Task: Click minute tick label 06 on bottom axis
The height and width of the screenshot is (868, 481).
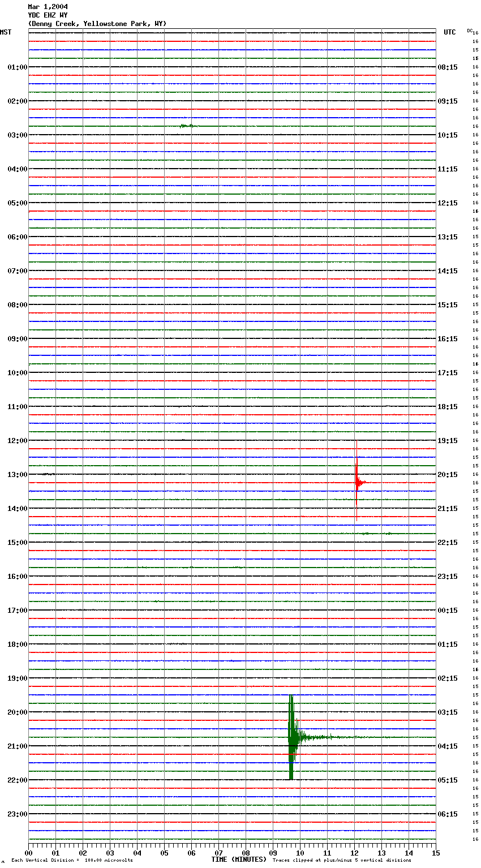Action: 192,853
